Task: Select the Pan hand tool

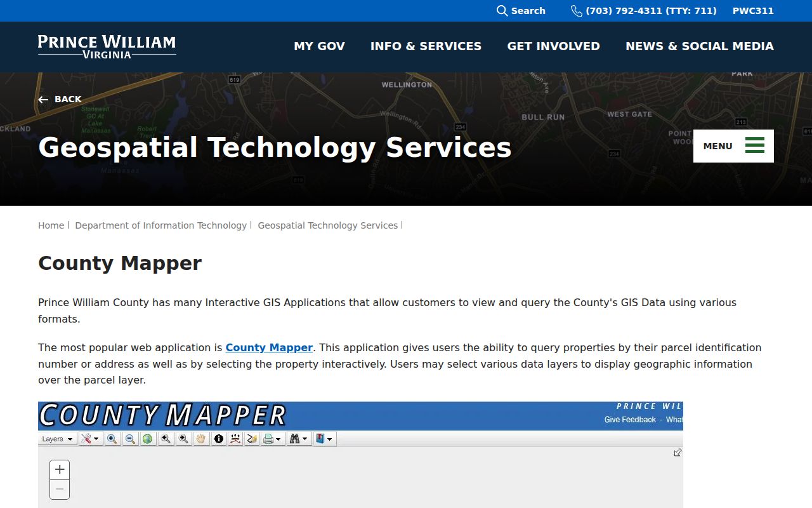Action: pos(201,439)
